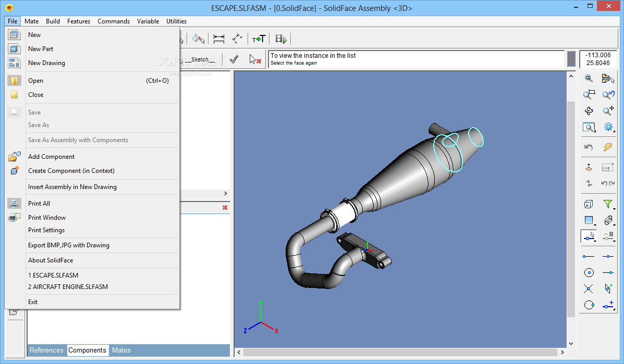
Task: Open the Build menu
Action: click(53, 21)
